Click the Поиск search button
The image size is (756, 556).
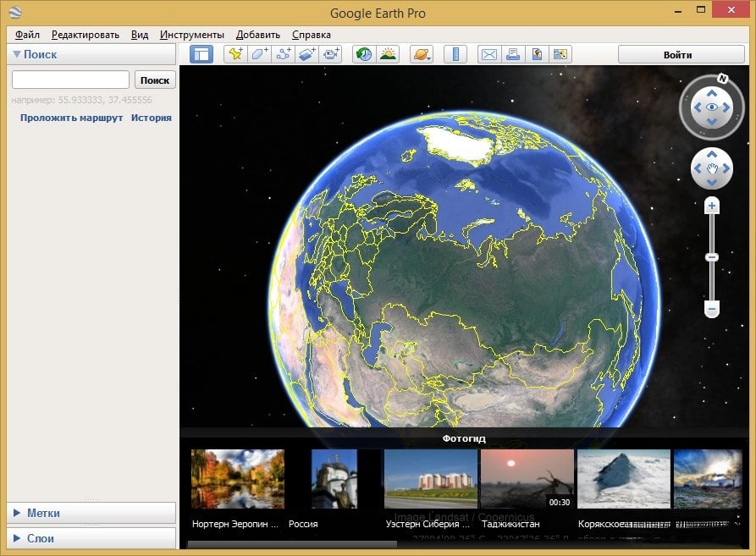155,80
